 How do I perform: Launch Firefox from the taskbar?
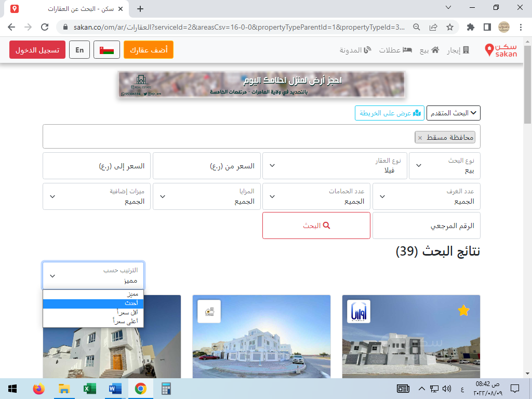pyautogui.click(x=38, y=389)
